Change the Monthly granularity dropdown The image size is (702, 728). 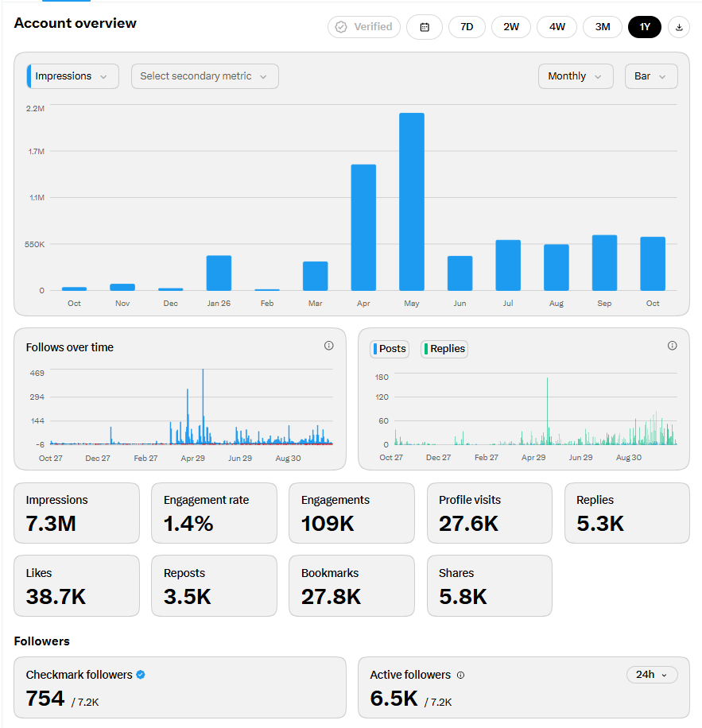(x=576, y=76)
